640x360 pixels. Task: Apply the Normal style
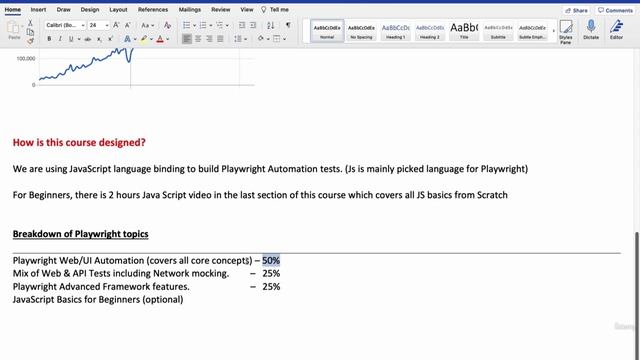tap(327, 31)
